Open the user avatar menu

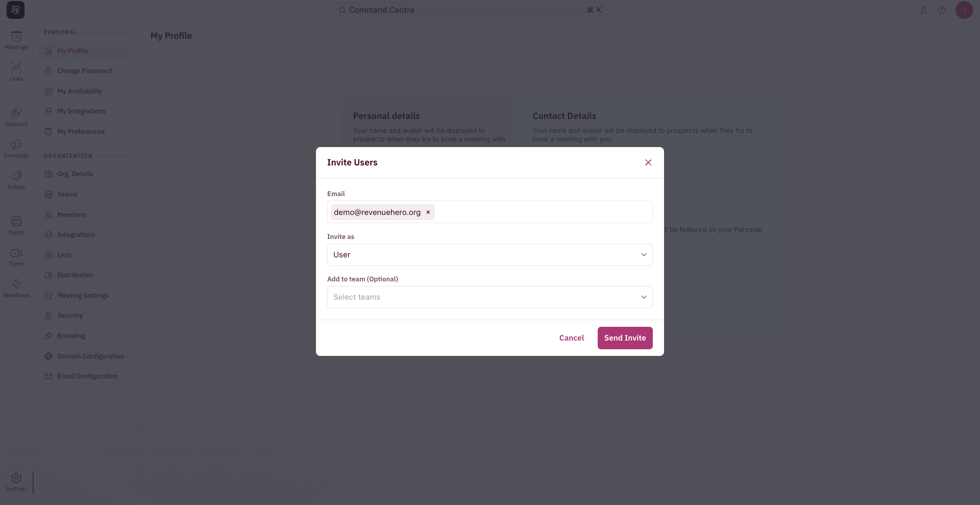pyautogui.click(x=964, y=10)
